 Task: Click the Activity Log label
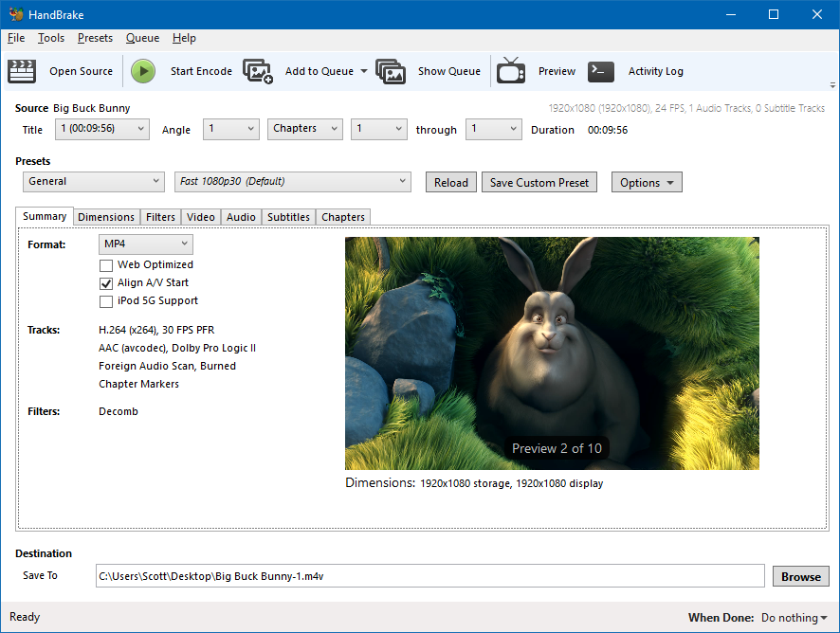coord(656,71)
